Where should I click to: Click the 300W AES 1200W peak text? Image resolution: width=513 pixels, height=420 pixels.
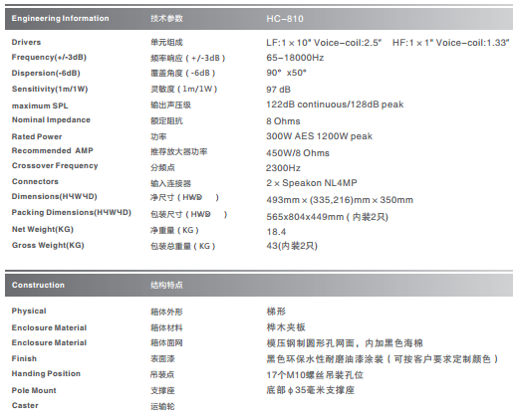point(319,136)
